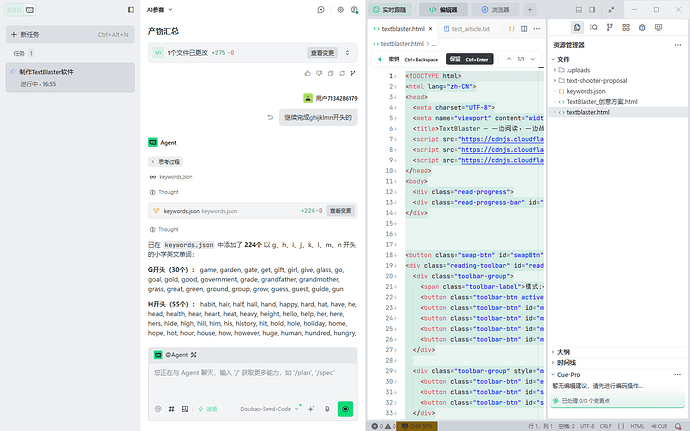Give thumbs up to the response
Image resolution: width=690 pixels, height=431 pixels.
(308, 73)
